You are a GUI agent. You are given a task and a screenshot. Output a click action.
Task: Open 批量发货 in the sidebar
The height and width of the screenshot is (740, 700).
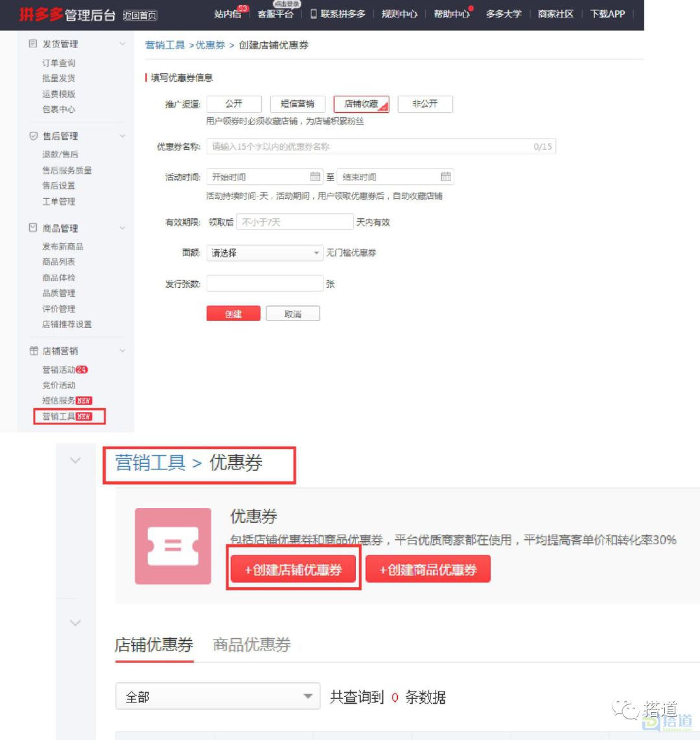[58, 78]
